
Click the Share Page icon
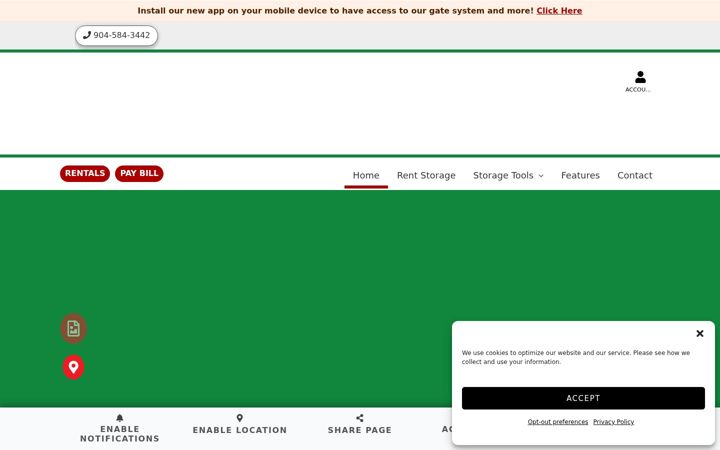click(360, 418)
